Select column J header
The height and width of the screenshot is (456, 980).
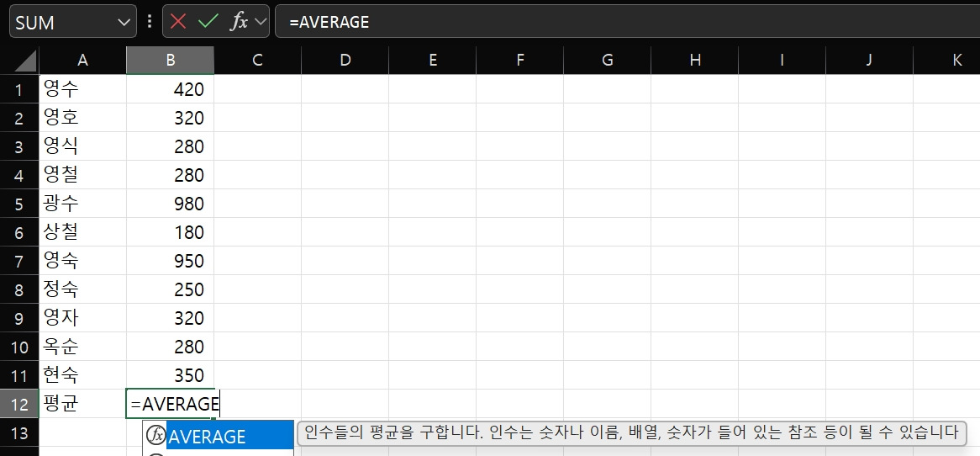[x=869, y=60]
